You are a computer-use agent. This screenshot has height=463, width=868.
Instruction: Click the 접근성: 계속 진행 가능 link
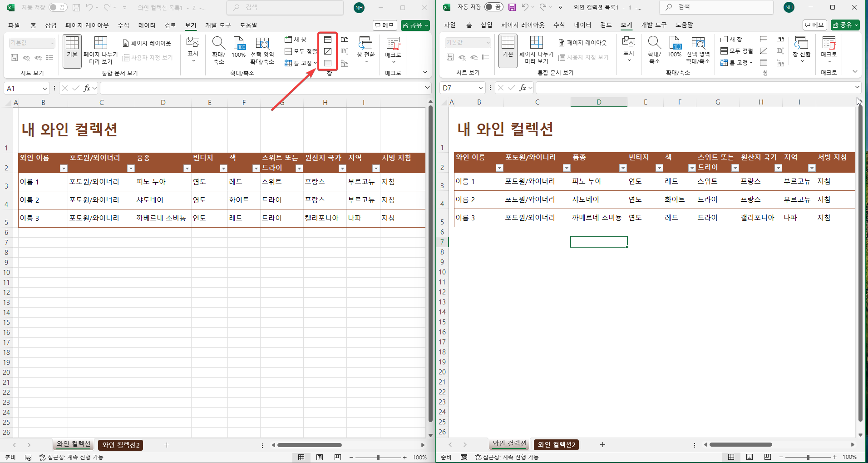(73, 458)
